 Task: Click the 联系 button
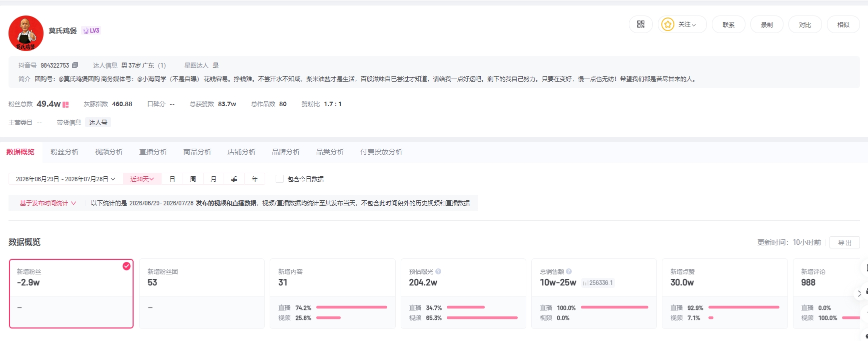coord(728,25)
